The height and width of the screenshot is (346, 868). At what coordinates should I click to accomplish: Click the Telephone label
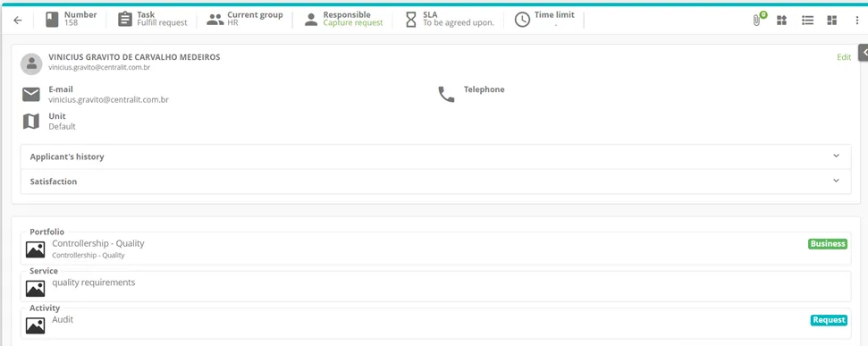(484, 89)
